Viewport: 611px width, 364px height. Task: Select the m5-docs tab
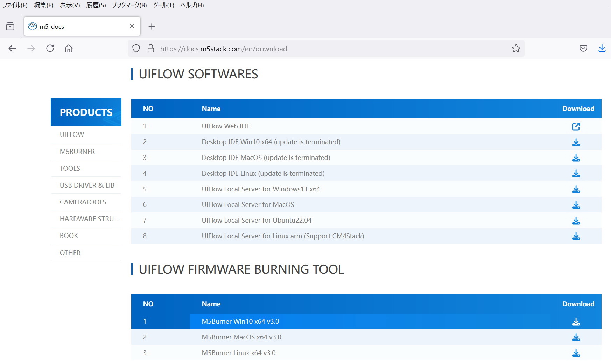pos(82,26)
